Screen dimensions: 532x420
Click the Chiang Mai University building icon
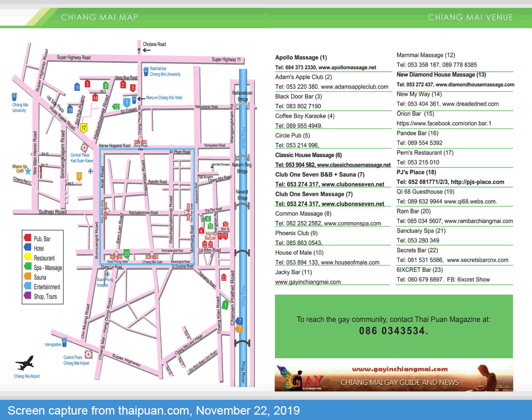[14, 96]
